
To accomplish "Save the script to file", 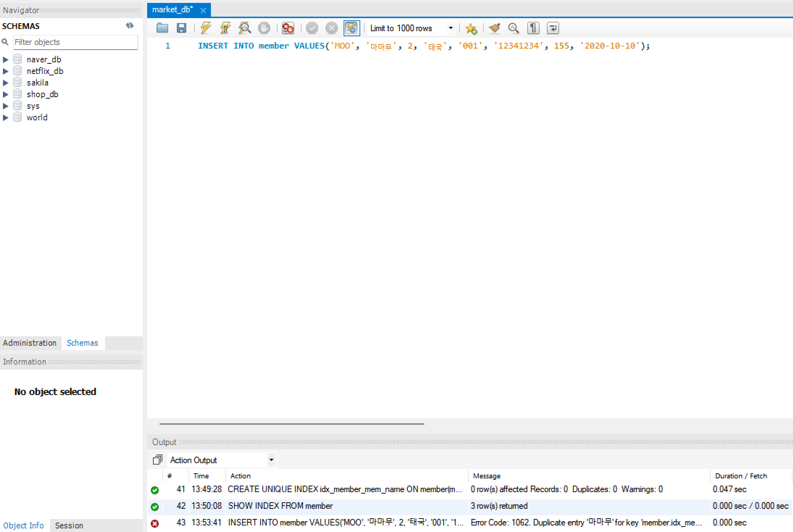I will [181, 28].
